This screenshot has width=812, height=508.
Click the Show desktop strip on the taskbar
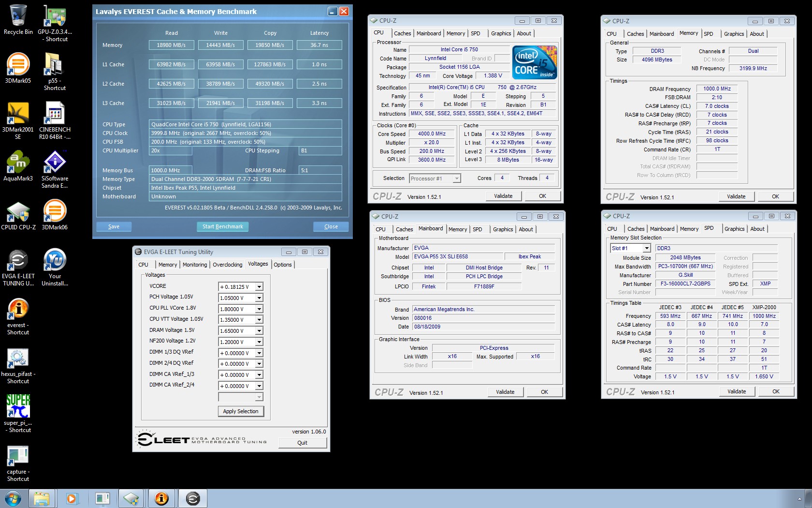tap(809, 498)
